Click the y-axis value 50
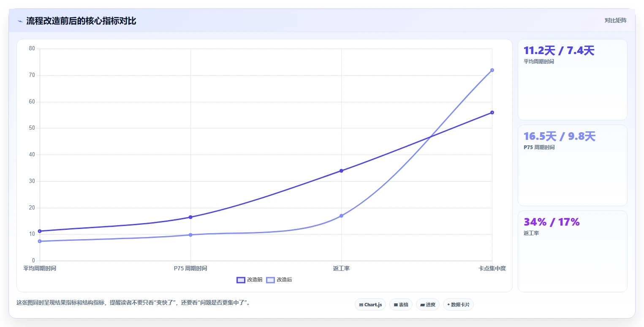This screenshot has width=644, height=327. pos(32,128)
